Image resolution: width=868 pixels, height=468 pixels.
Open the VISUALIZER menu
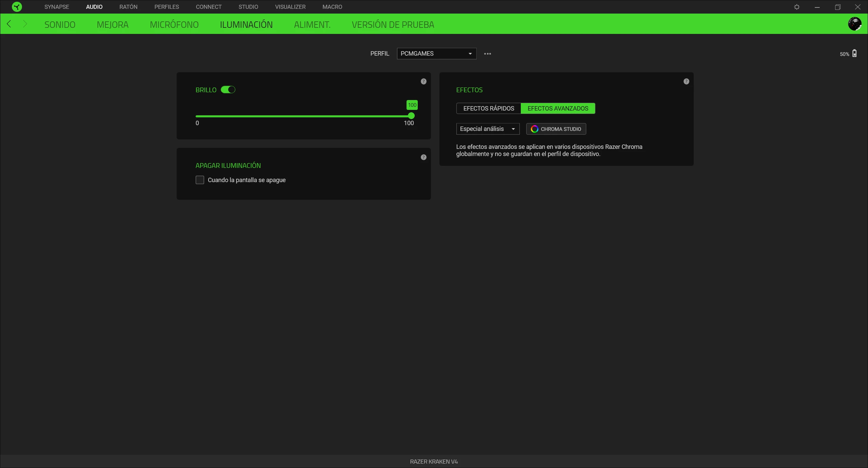[x=290, y=7]
